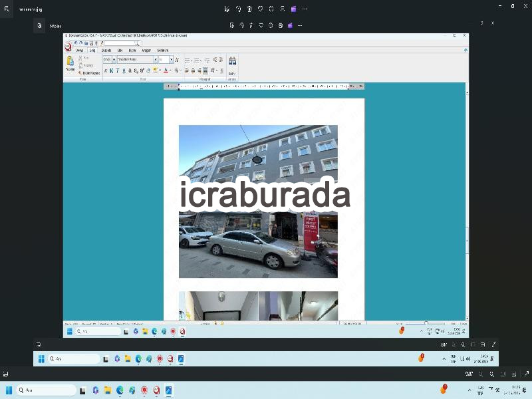Show file info from the outer Photos toolbar
This screenshot has width=532, height=399.
271,9
